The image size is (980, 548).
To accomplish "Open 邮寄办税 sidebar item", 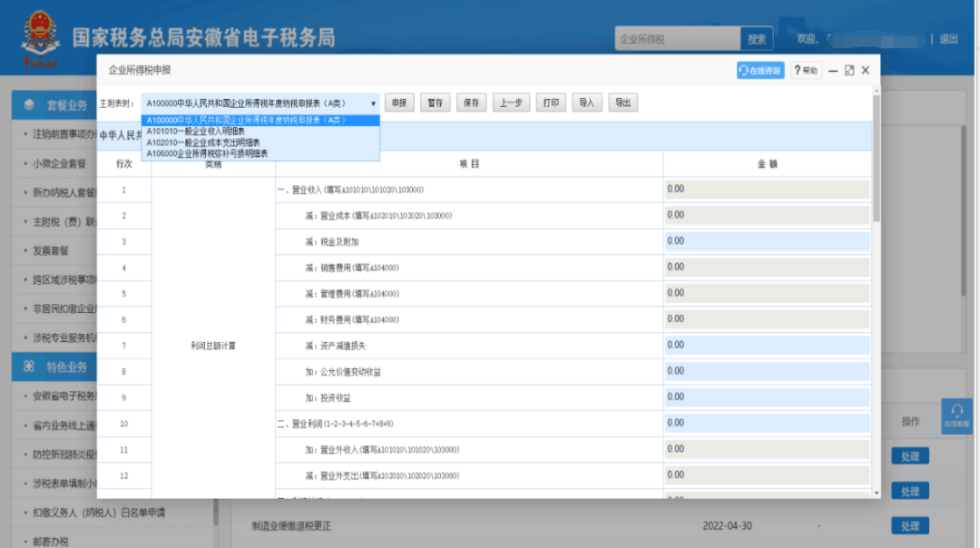I will [51, 541].
